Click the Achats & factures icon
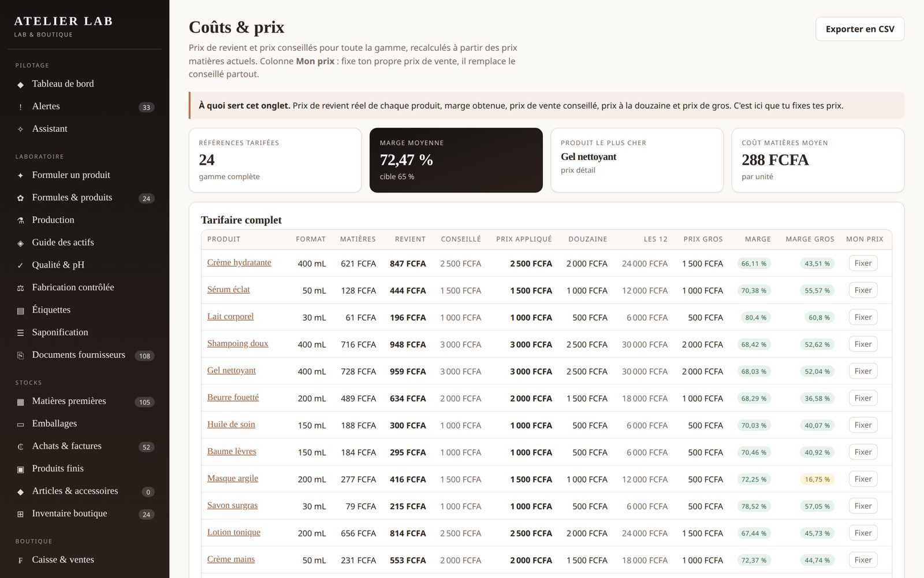This screenshot has width=924, height=578. pos(20,447)
